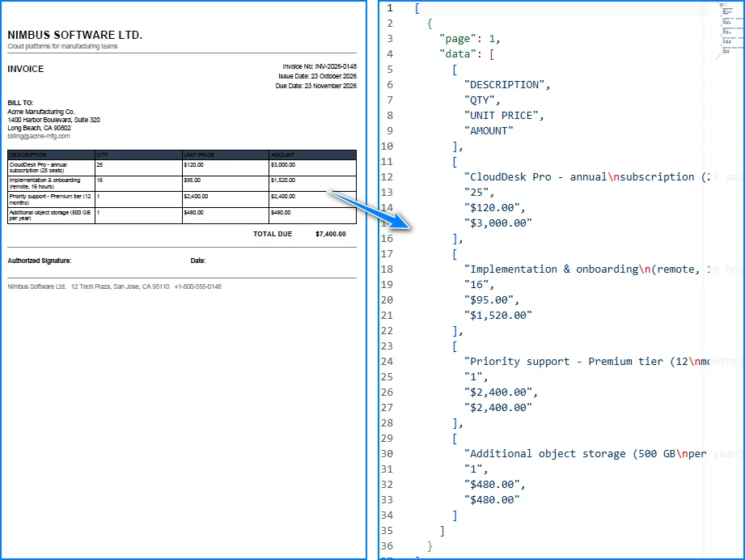Click the BILL TO: label
The width and height of the screenshot is (745, 560).
click(20, 103)
